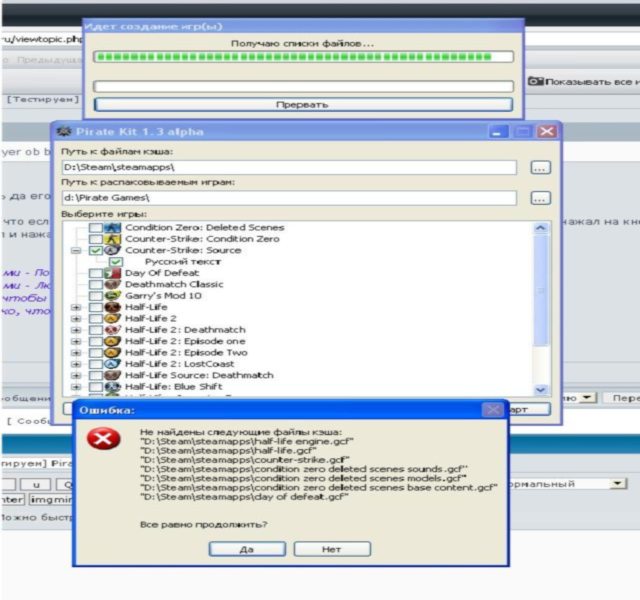
Task: Click the imgmin button in the forum editor
Action: click(x=51, y=499)
